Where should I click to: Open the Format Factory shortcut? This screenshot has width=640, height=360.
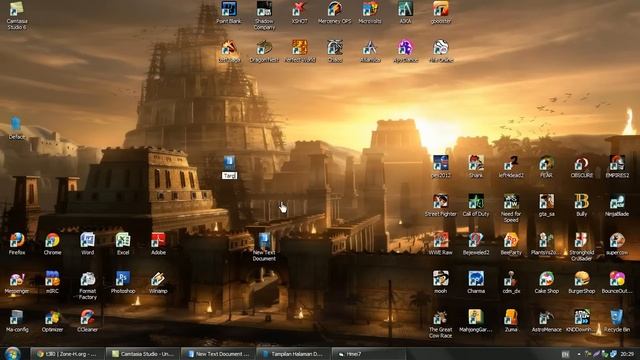click(x=87, y=285)
